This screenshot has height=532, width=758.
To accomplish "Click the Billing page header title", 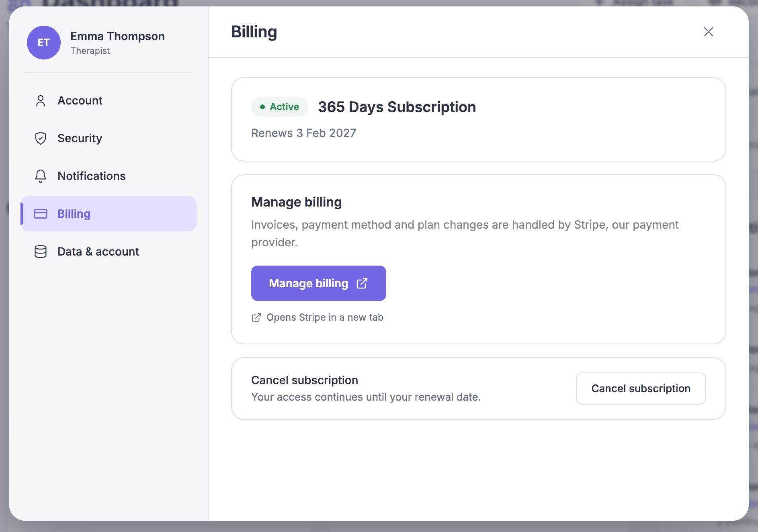I will [254, 32].
